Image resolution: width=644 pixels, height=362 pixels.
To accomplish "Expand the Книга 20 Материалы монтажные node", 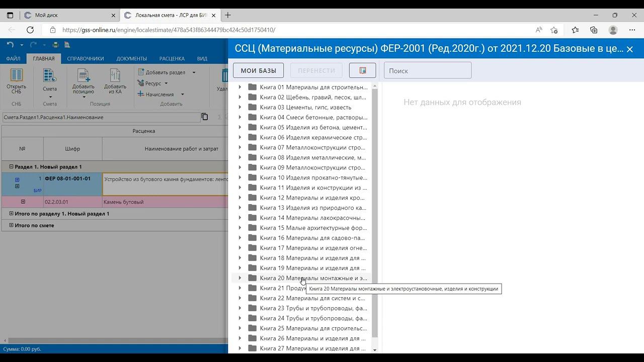I will tap(239, 278).
